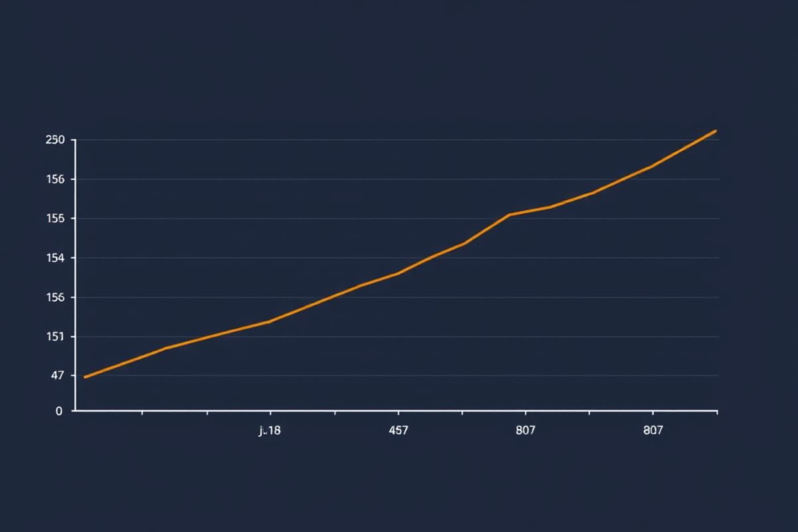Screen dimensions: 798x532
Task: Select the 0 label at the axis origin
Action: click(59, 411)
